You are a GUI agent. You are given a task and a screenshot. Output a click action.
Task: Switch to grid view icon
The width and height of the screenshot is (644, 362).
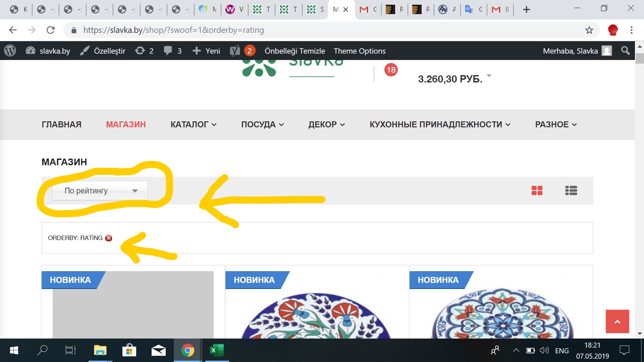(537, 190)
